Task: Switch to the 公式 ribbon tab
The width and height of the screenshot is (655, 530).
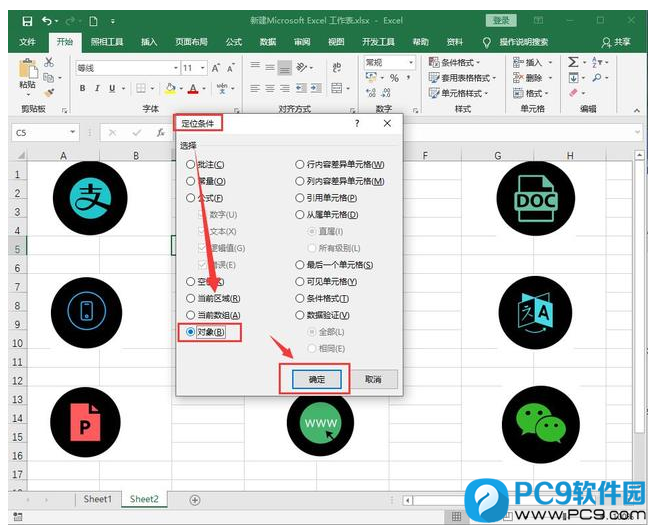Action: tap(234, 42)
